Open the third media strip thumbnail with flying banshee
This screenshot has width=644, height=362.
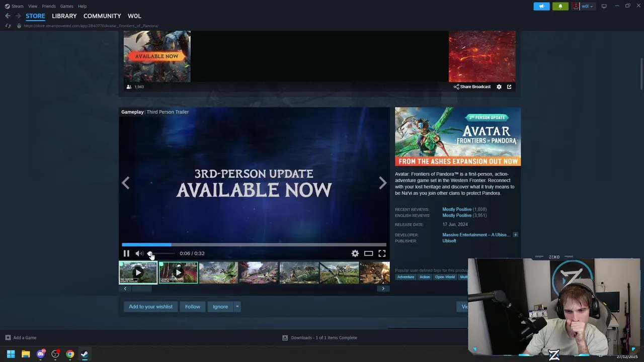click(218, 273)
